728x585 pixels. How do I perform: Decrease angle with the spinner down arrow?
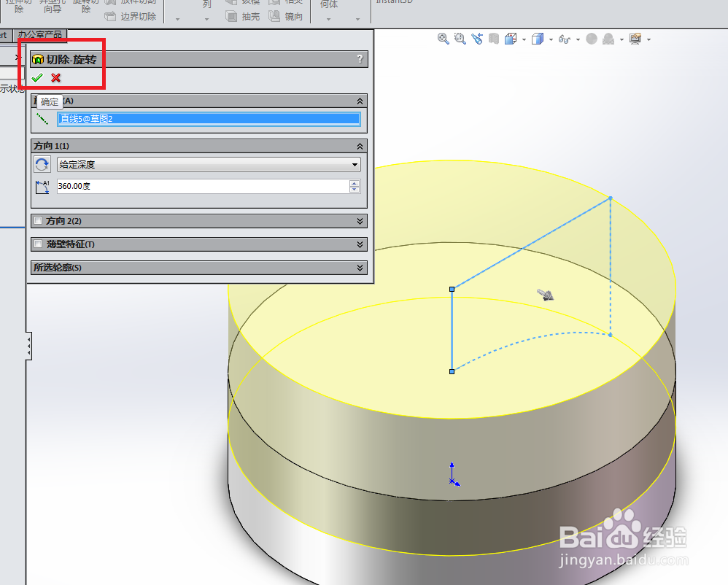pos(355,190)
